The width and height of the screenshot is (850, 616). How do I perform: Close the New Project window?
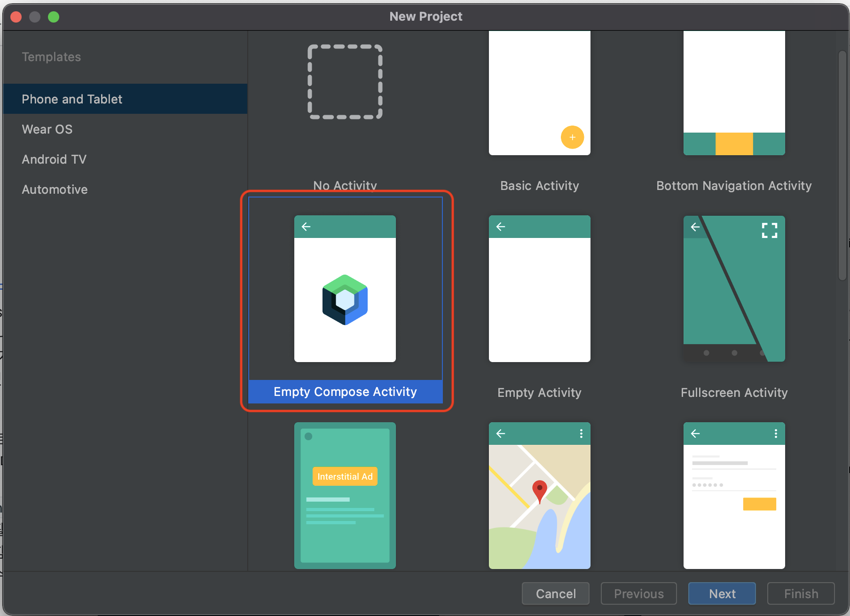[16, 17]
